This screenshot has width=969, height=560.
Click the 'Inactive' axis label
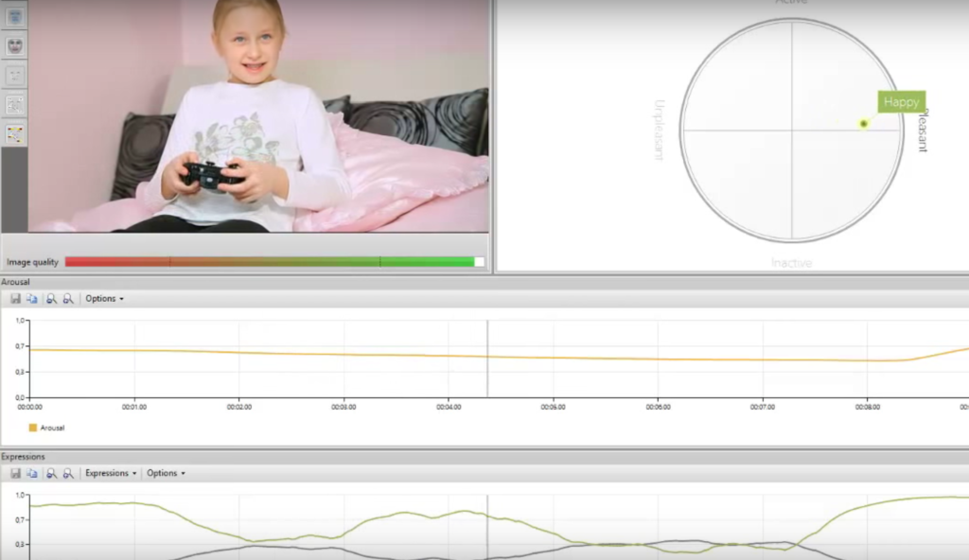[x=792, y=263]
